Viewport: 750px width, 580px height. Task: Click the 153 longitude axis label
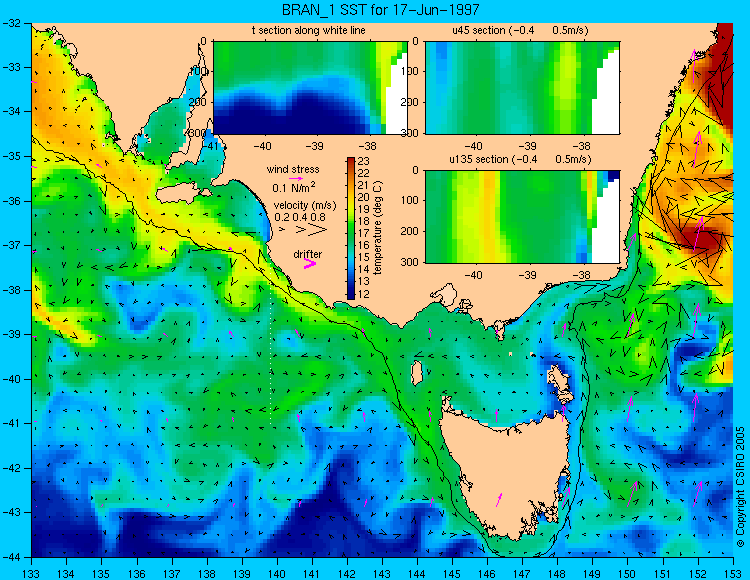pyautogui.click(x=733, y=573)
